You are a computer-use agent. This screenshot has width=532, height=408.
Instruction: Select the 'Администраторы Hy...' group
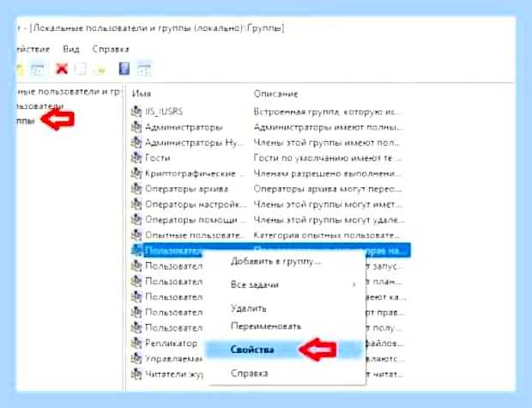(x=195, y=143)
